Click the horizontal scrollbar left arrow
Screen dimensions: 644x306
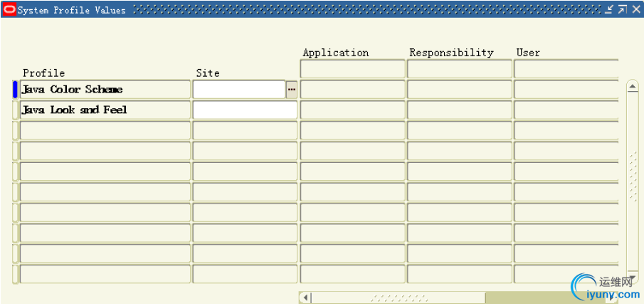[x=305, y=297]
